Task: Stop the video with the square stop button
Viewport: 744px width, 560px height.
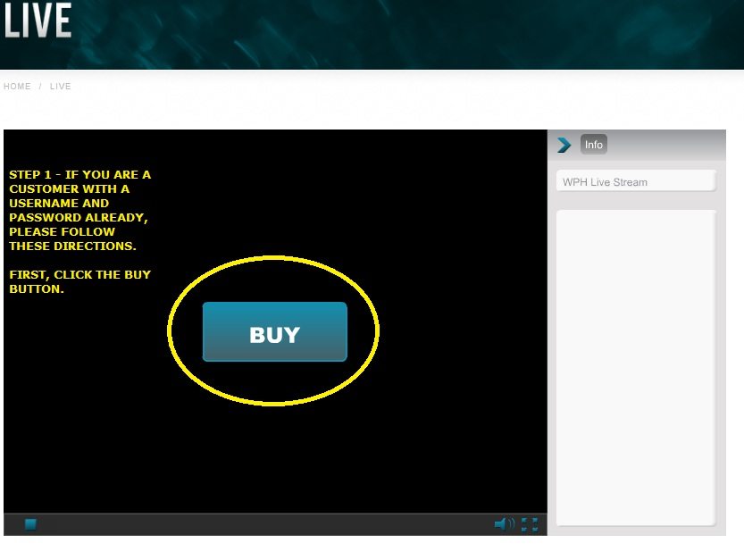Action: pyautogui.click(x=31, y=524)
